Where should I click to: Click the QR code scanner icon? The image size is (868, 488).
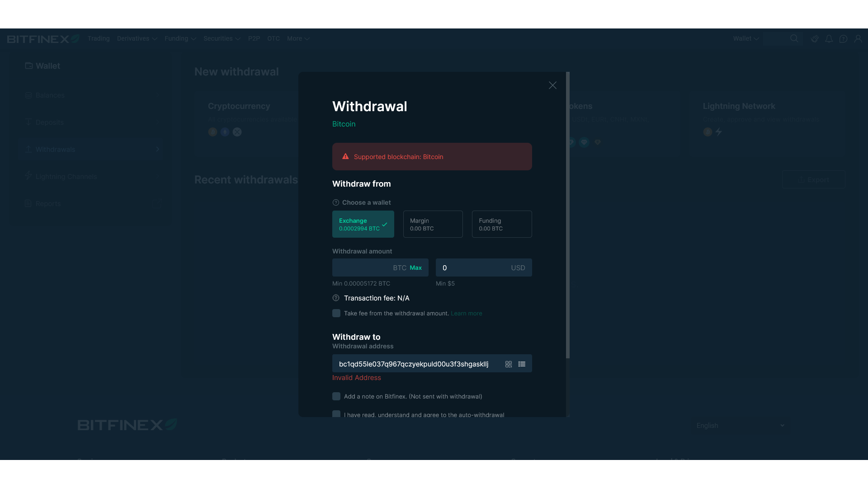508,364
